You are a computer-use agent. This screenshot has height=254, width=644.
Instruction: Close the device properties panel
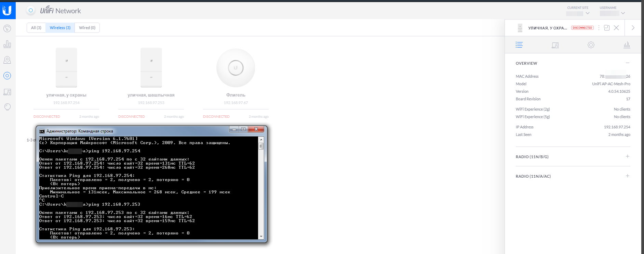pyautogui.click(x=616, y=28)
